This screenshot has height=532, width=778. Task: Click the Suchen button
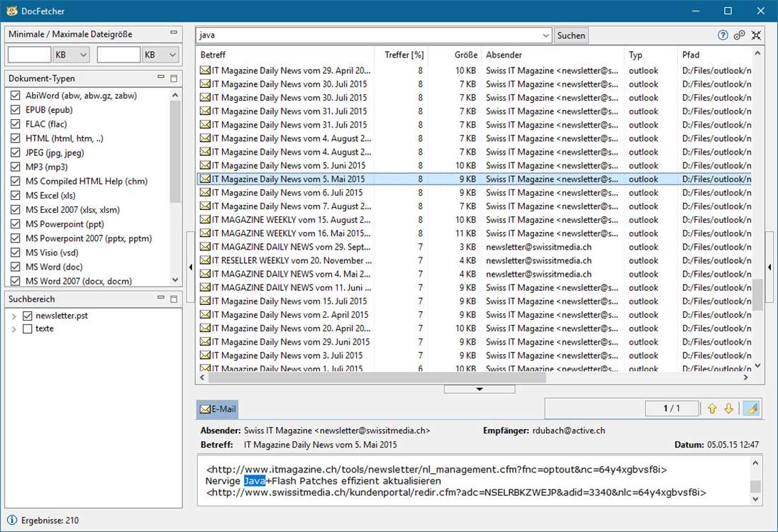[x=571, y=35]
